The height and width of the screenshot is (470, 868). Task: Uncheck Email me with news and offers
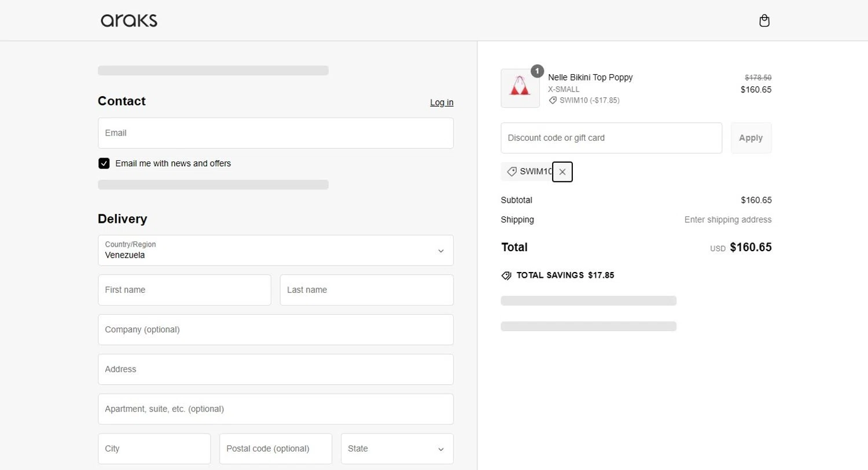pyautogui.click(x=104, y=163)
